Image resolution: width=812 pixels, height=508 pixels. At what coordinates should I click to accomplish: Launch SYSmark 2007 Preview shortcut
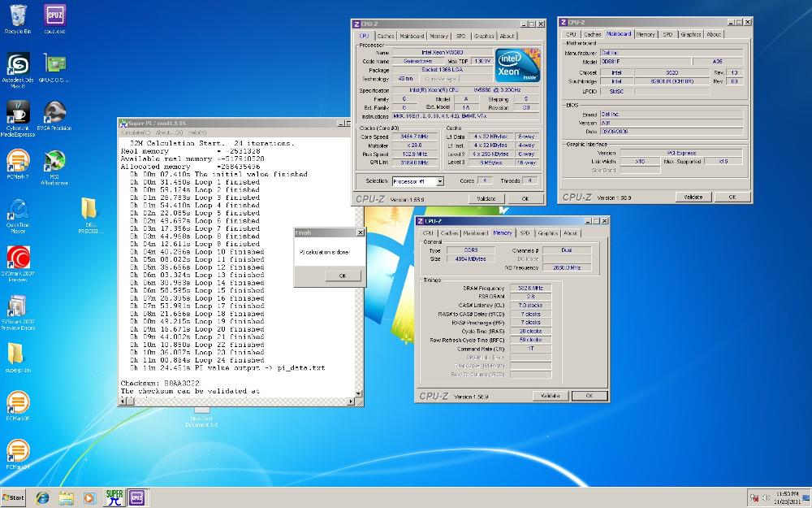pos(18,264)
